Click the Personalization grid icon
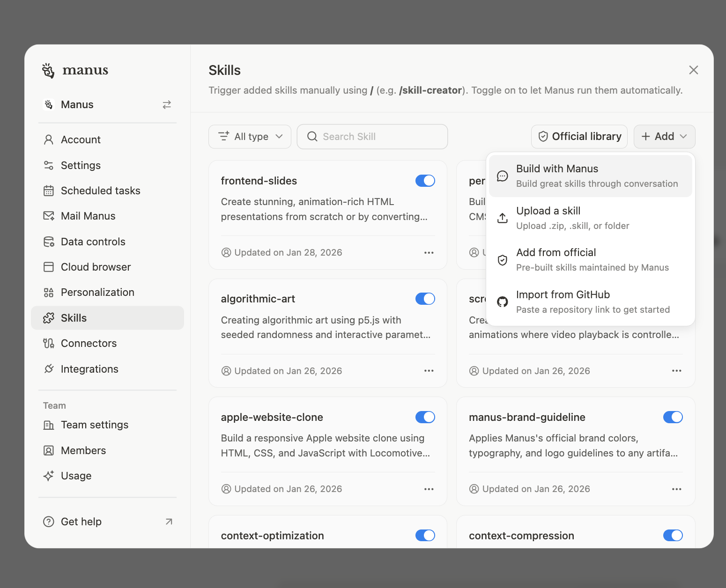The width and height of the screenshot is (726, 588). pos(49,293)
